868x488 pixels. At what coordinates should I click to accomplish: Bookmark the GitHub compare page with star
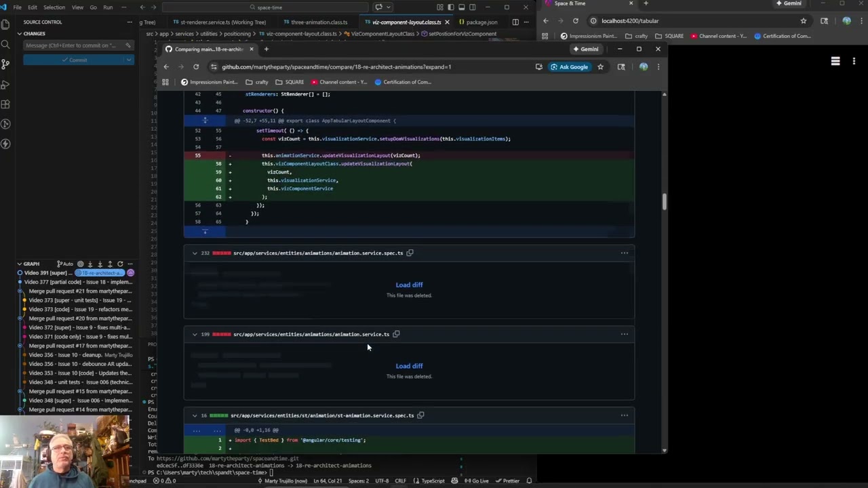(x=600, y=66)
